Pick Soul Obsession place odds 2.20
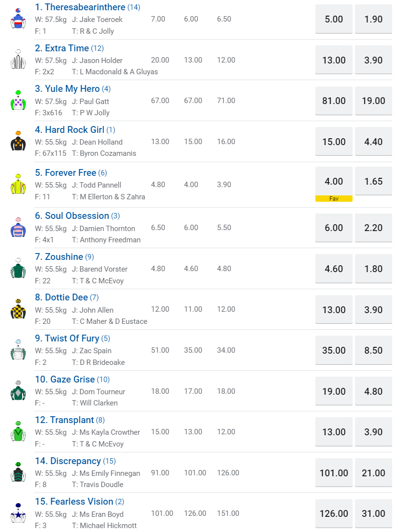 (374, 228)
